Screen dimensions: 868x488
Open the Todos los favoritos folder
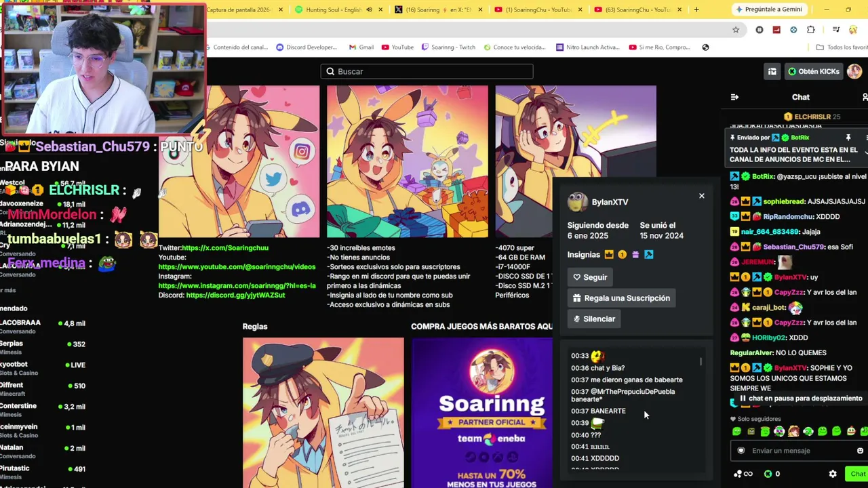pos(842,47)
